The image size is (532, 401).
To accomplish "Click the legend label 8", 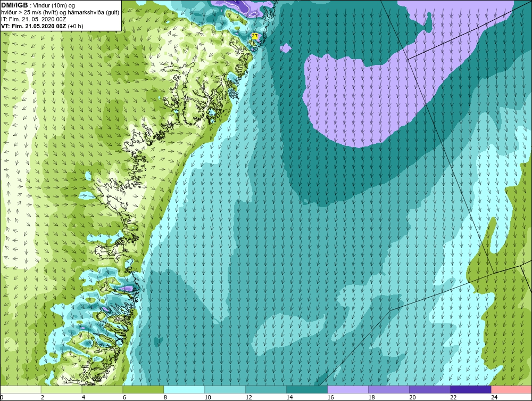I will 165,397.
